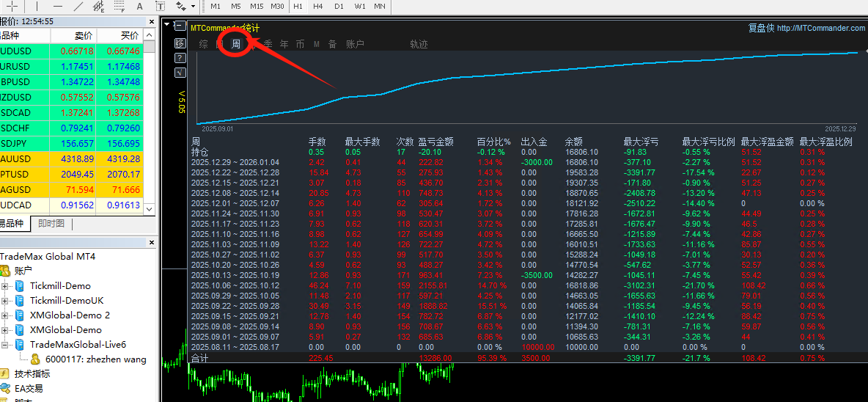The image size is (868, 402).
Task: Select the SDJPY symbol row
Action: click(x=71, y=143)
